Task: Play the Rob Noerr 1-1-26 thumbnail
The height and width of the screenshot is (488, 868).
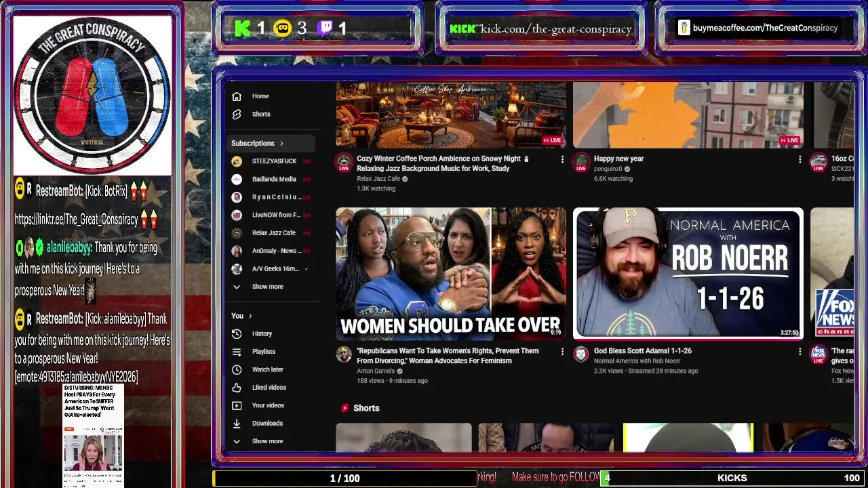Action: tap(688, 274)
